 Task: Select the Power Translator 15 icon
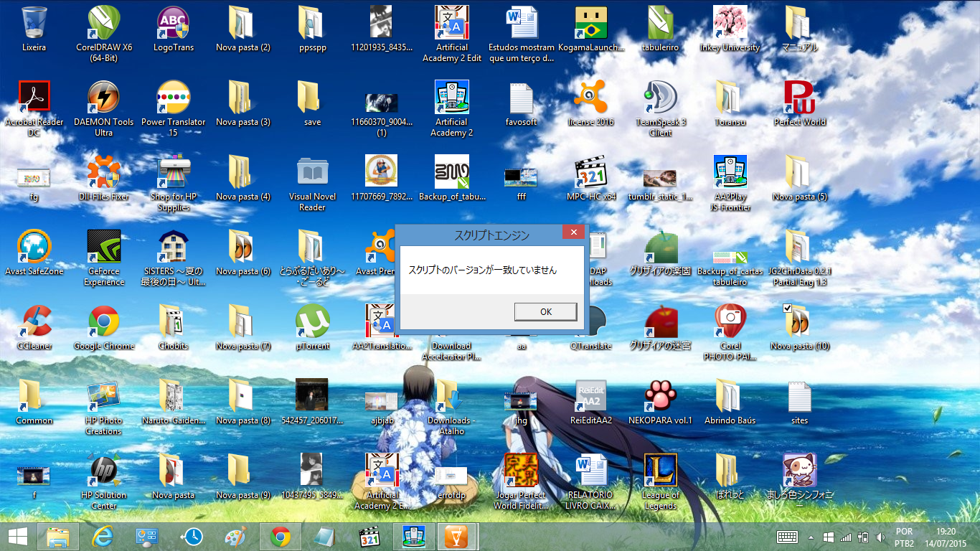(x=173, y=108)
